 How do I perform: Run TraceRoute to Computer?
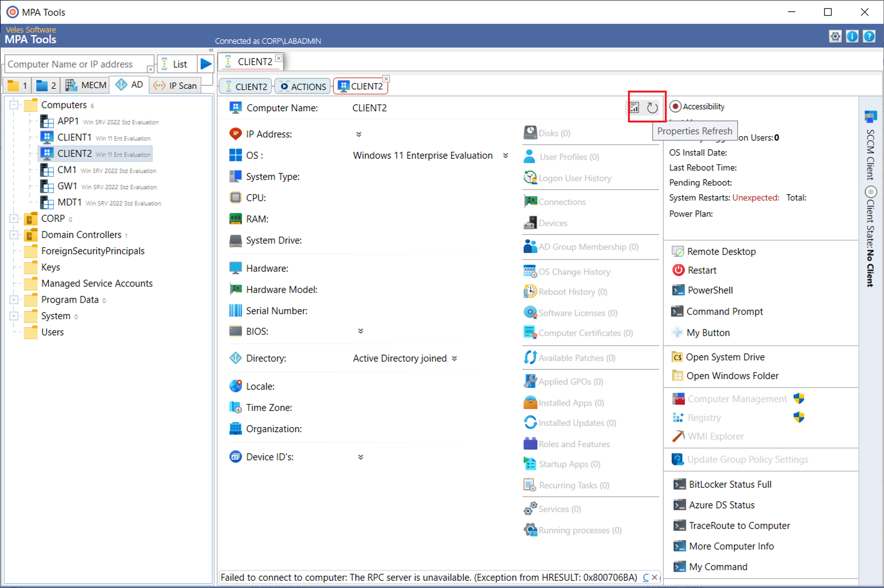(x=732, y=526)
